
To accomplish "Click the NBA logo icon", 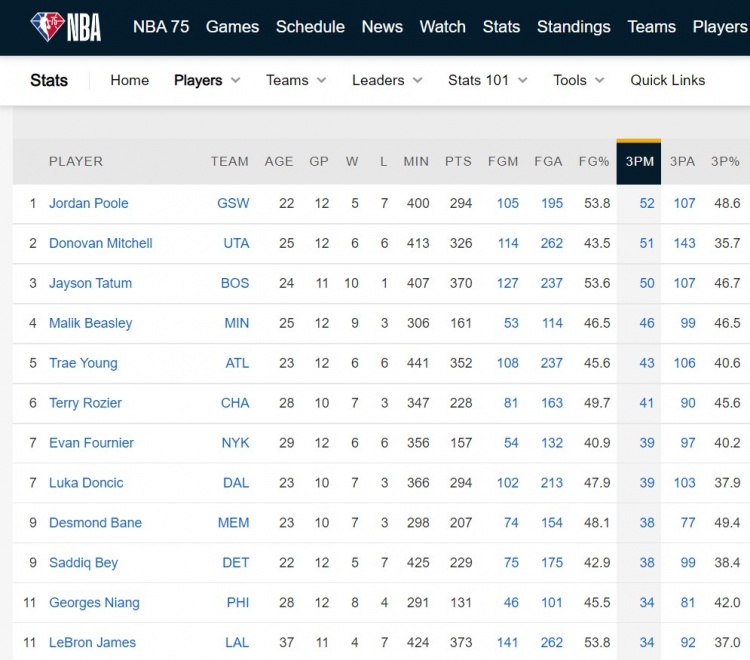I will [x=65, y=27].
